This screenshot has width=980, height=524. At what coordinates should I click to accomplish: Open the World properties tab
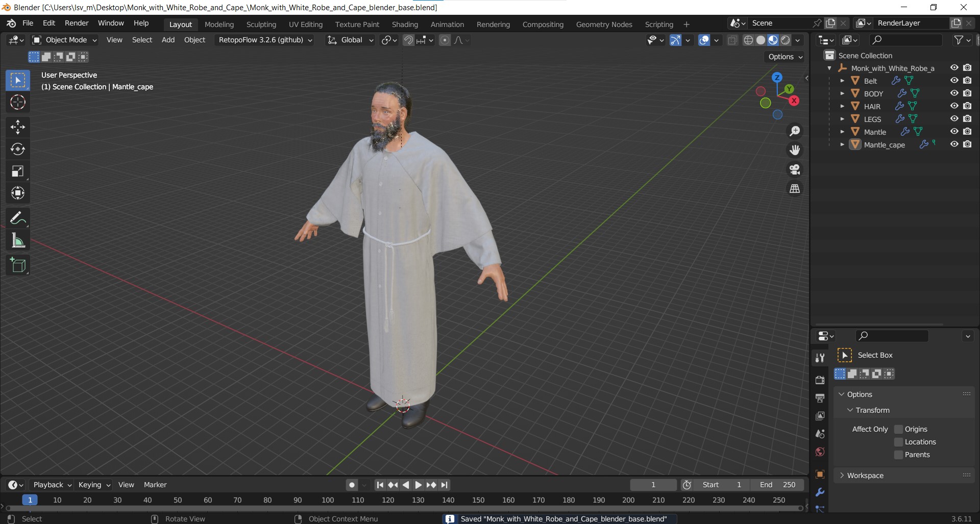[820, 452]
